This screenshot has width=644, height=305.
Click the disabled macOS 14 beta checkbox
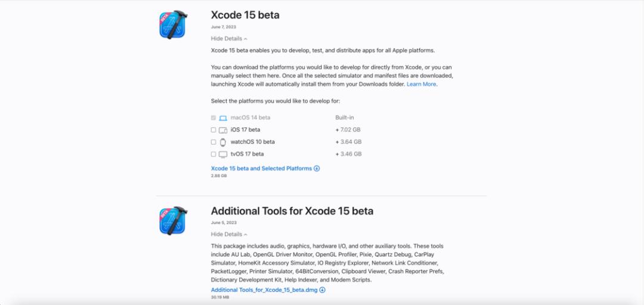click(x=213, y=118)
